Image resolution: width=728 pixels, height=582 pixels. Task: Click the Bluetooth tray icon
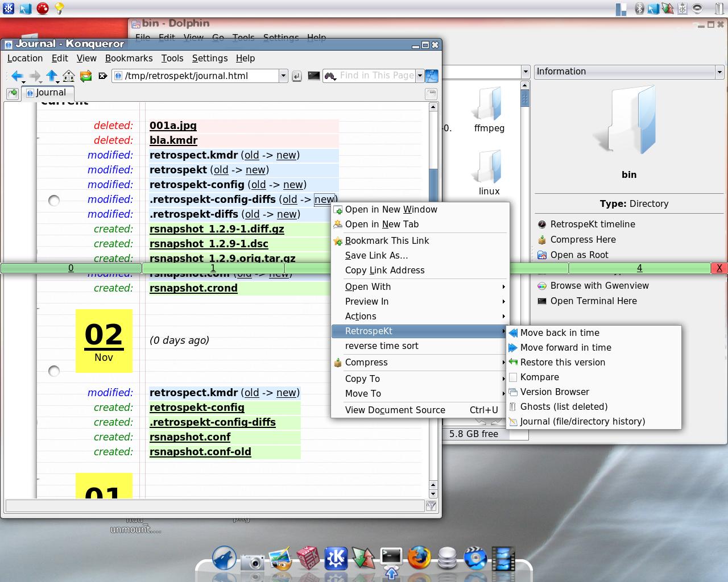[639, 9]
